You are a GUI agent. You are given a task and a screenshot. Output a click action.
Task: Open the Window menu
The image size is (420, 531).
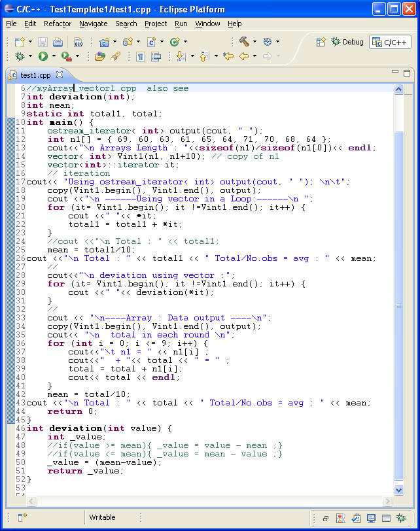(x=207, y=24)
